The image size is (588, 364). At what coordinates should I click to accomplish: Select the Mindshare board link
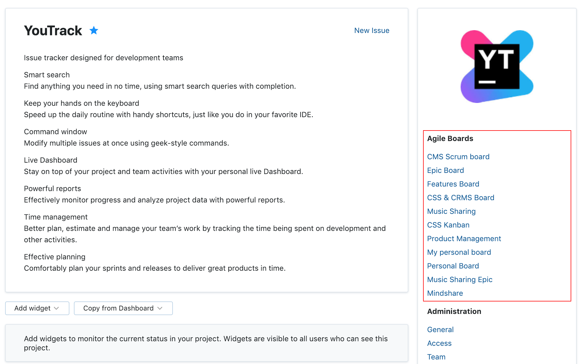point(445,293)
